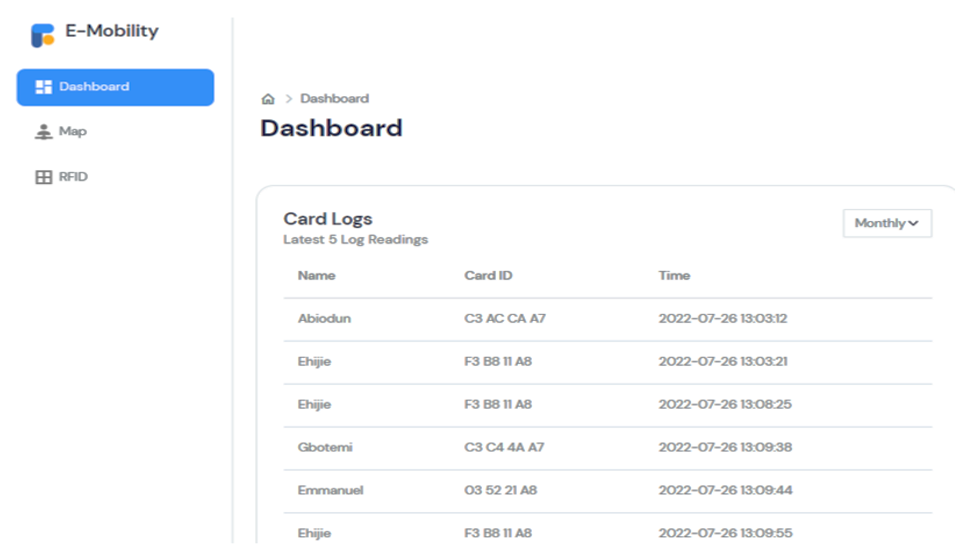
Task: Select the Abiodun log row
Action: [x=324, y=319]
